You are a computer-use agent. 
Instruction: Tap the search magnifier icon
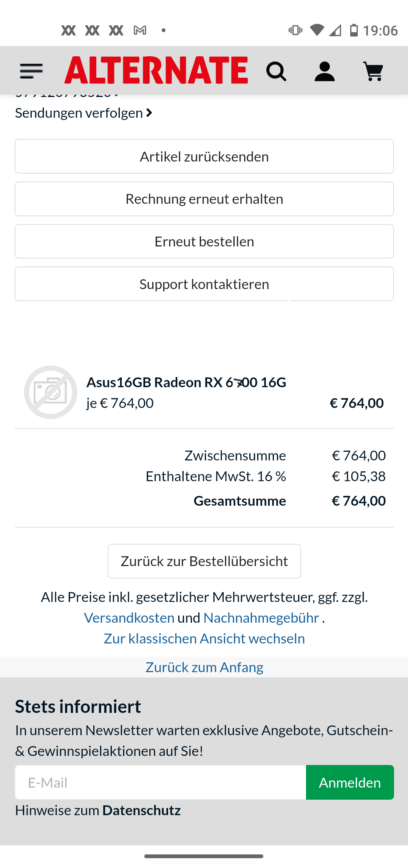pos(276,71)
